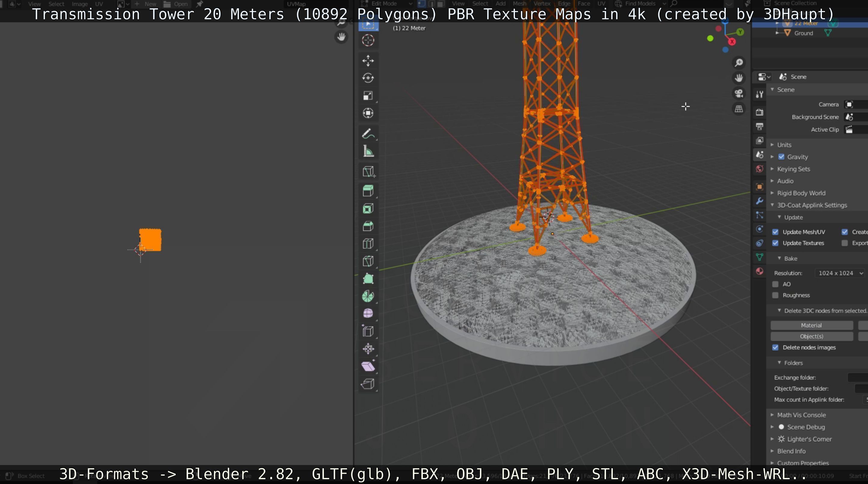Open the World properties tab
This screenshot has width=868, height=484.
[x=760, y=169]
